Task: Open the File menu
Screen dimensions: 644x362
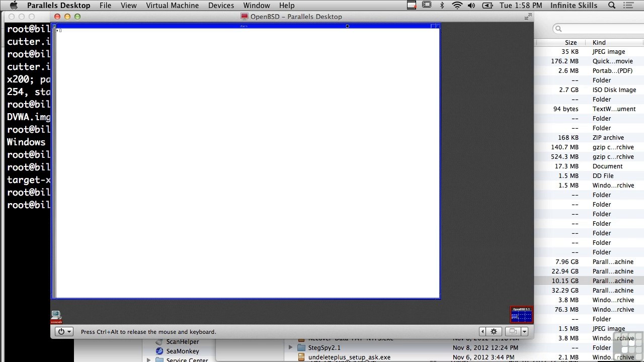Action: (105, 6)
